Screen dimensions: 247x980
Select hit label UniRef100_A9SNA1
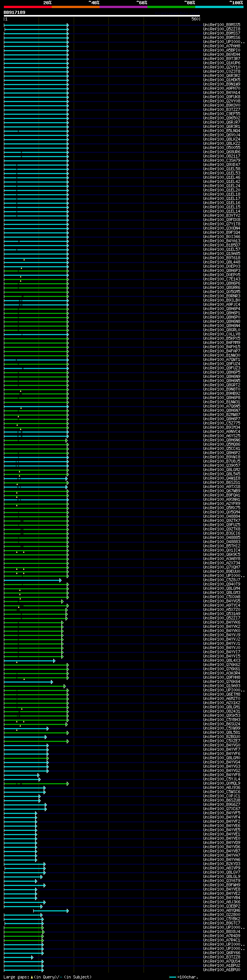(222, 500)
